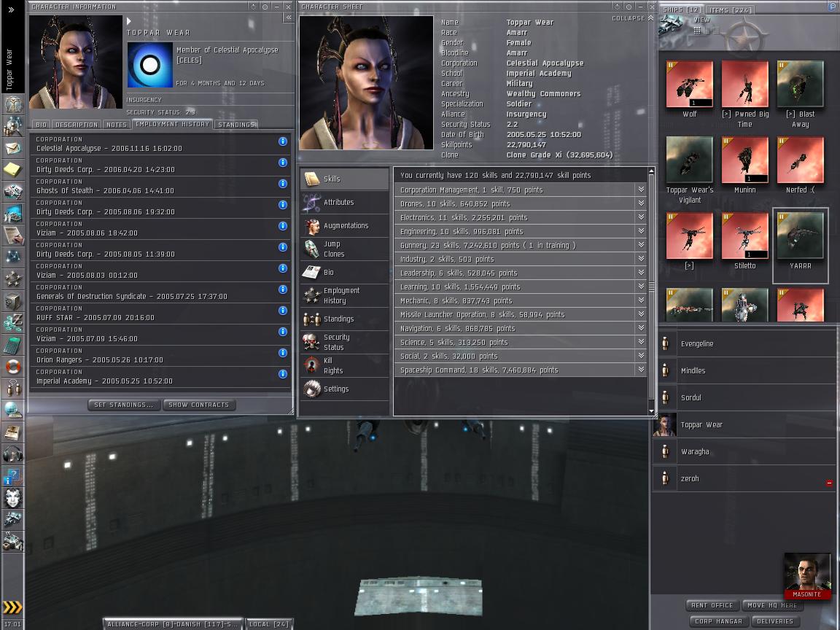Viewport: 840px width, 630px height.
Task: Click the skills list scrollbar handle
Action: click(651, 287)
